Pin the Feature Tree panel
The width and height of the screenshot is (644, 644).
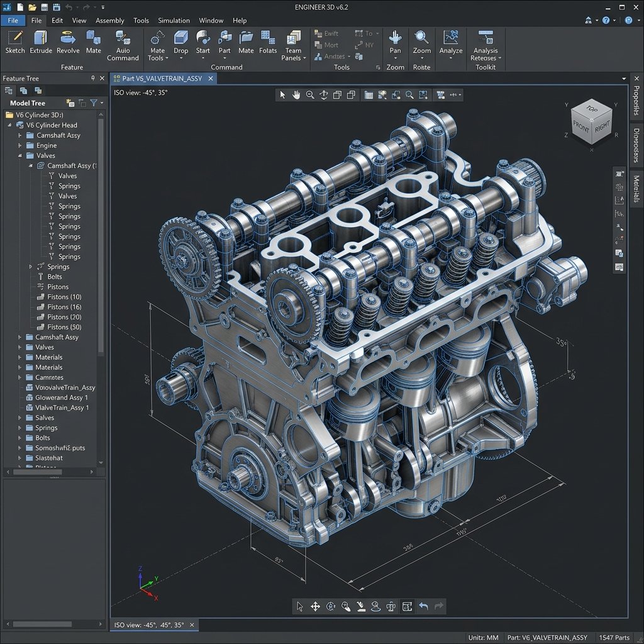pos(93,78)
